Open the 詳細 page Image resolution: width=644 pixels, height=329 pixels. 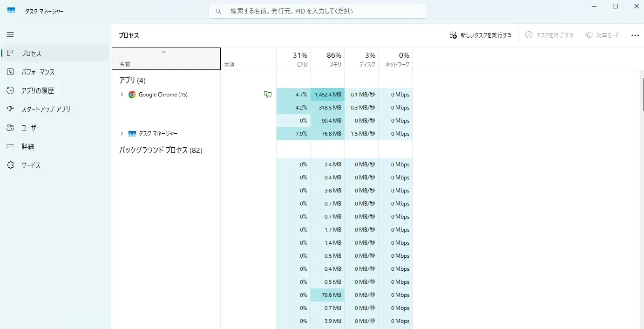[x=55, y=146]
